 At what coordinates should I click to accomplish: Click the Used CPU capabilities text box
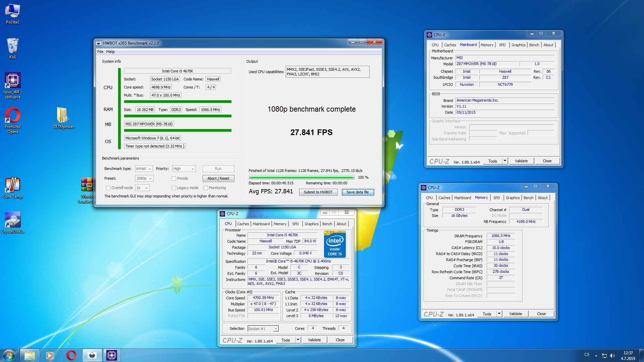pyautogui.click(x=327, y=72)
